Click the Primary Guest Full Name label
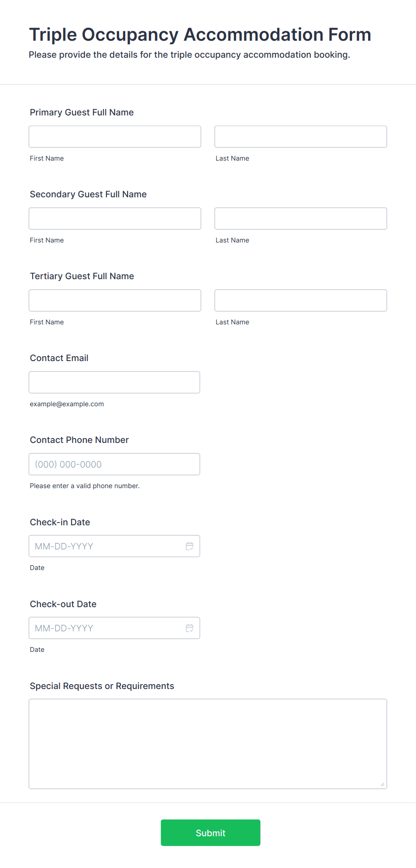This screenshot has height=868, width=416. click(x=82, y=112)
